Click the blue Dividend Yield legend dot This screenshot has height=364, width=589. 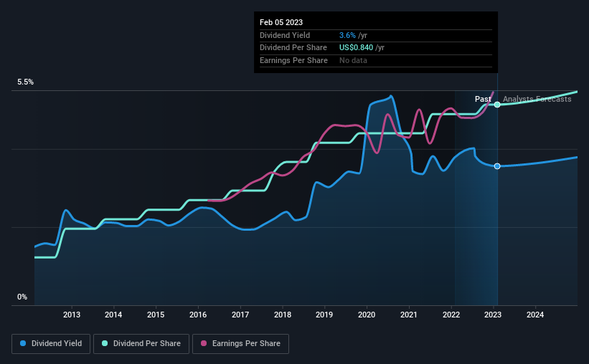[23, 343]
